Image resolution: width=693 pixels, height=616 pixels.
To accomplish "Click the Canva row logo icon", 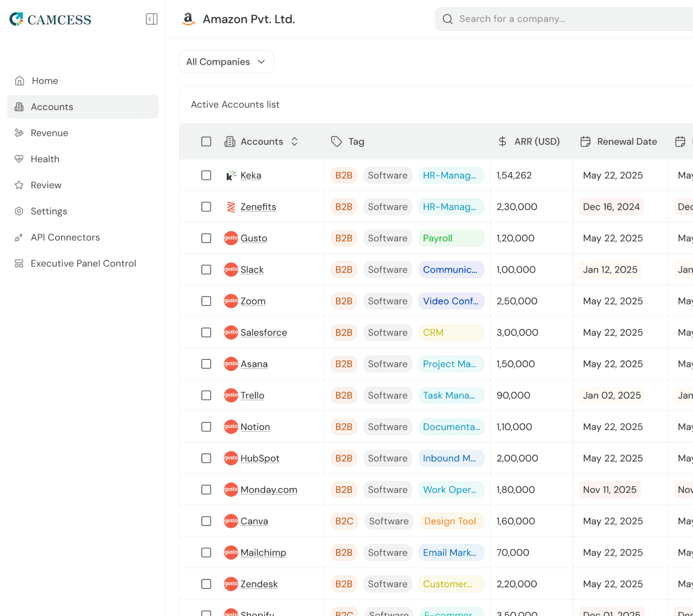I will point(231,521).
